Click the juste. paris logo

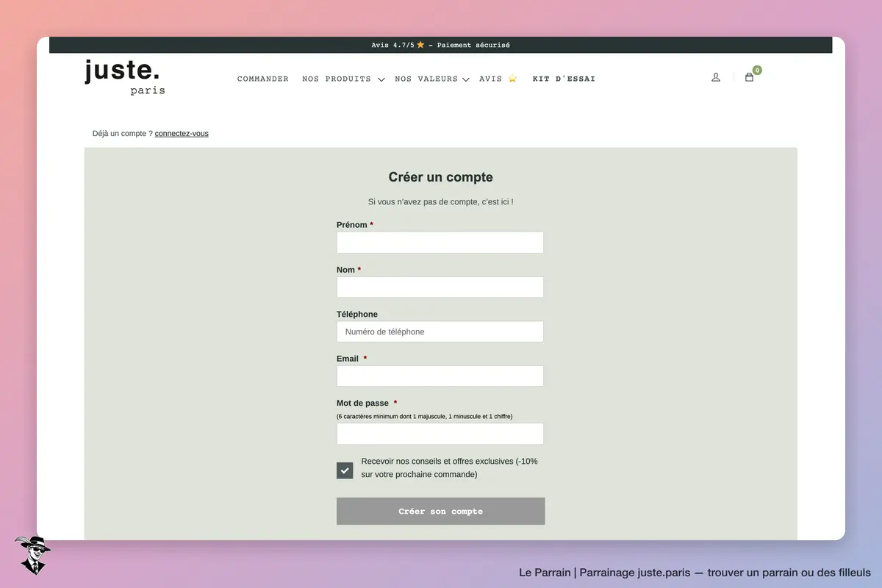[x=125, y=77]
